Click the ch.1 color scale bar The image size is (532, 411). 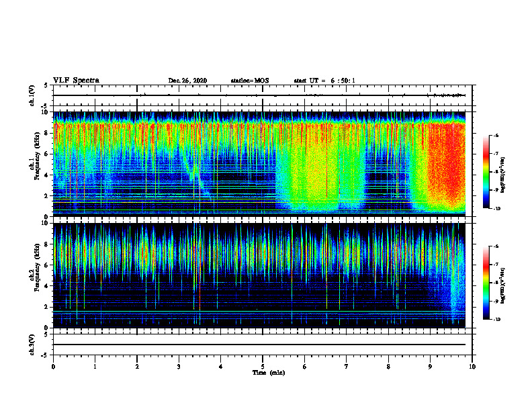(x=486, y=172)
